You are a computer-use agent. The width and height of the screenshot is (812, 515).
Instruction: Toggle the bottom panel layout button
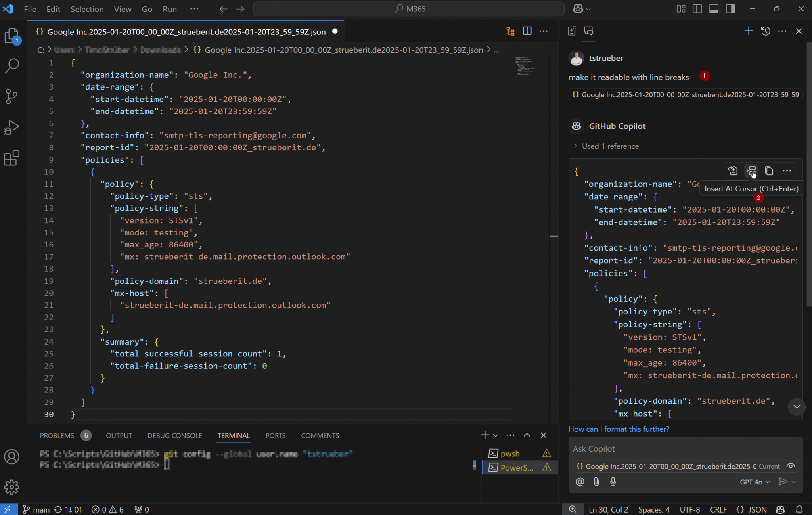[x=714, y=9]
